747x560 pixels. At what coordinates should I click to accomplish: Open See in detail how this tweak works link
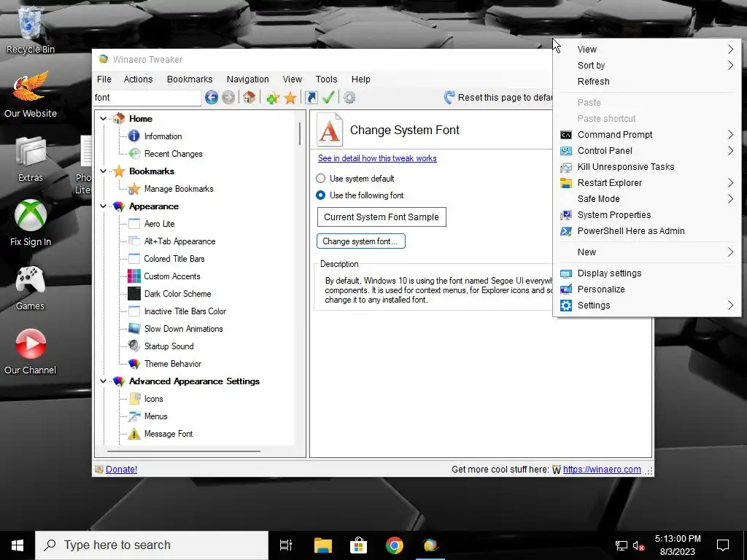tap(377, 158)
